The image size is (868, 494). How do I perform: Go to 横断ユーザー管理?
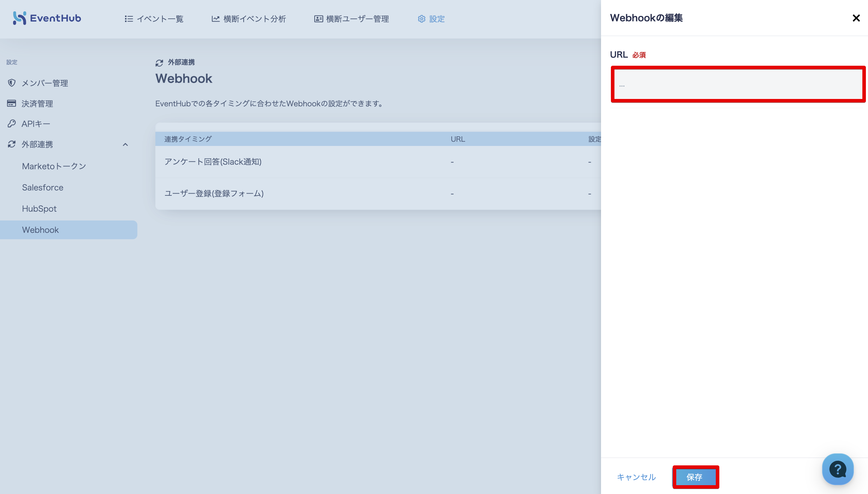coord(351,19)
